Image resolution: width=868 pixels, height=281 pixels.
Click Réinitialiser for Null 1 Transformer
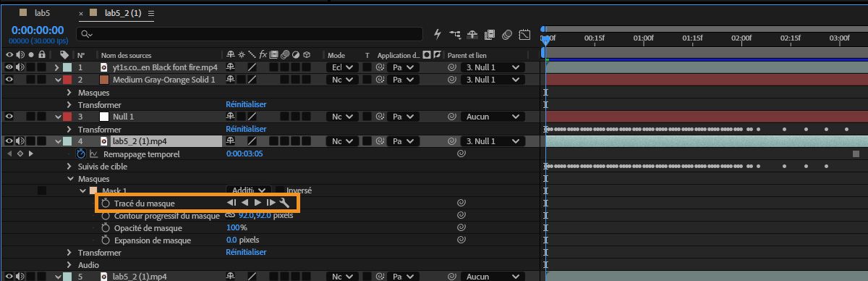246,129
